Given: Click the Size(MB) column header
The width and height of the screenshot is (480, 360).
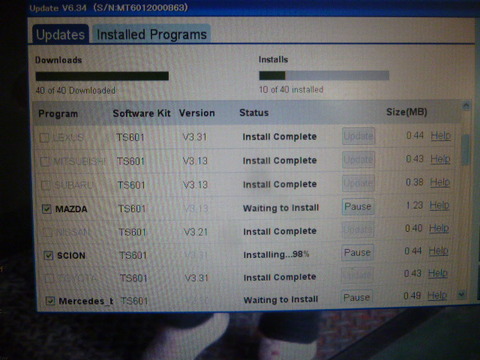Looking at the screenshot, I should coord(407,112).
